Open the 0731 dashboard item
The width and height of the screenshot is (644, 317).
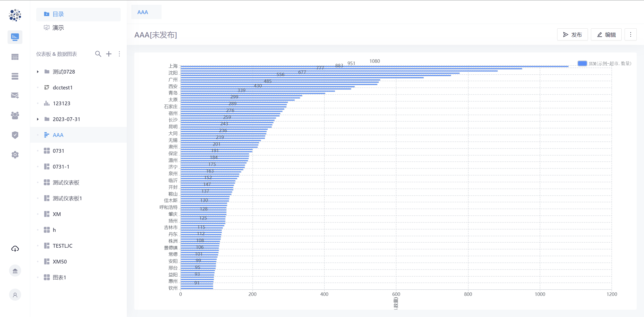(x=78, y=151)
